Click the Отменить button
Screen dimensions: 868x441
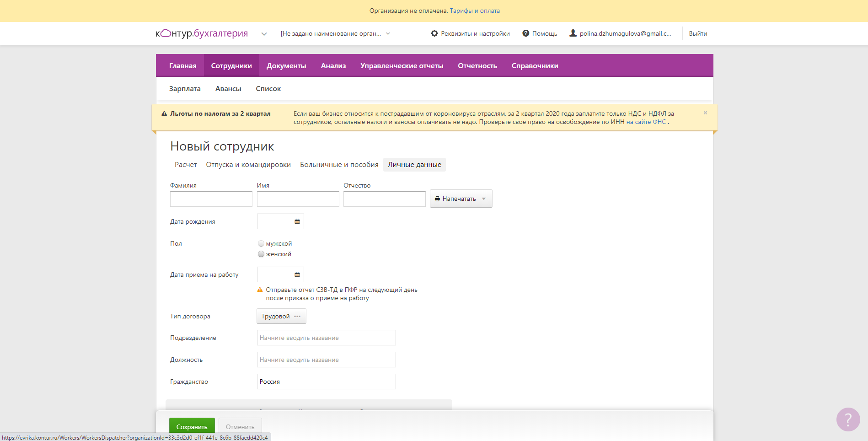coord(240,426)
